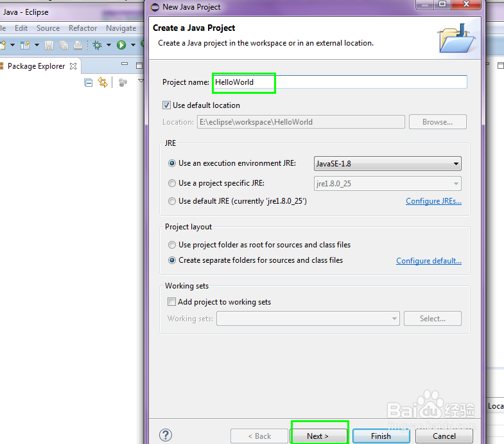Open the Package Explorer View Menu triangle
The width and height of the screenshot is (504, 444).
141,81
